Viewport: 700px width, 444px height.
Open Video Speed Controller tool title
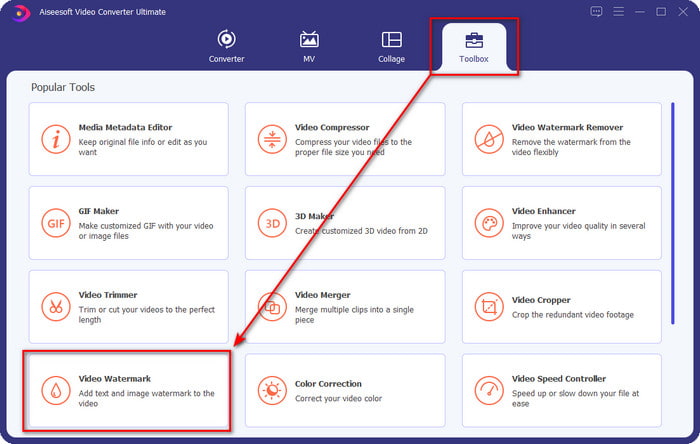(558, 379)
